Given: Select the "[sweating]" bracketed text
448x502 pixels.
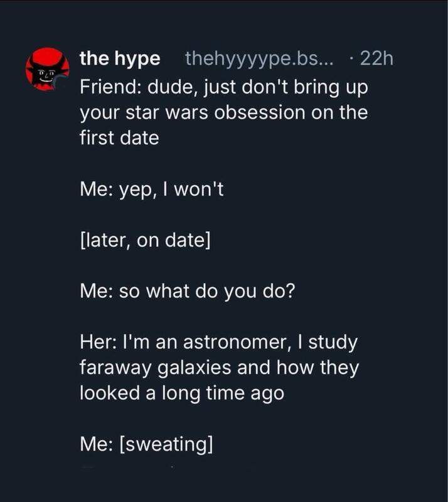Looking at the screenshot, I should [x=166, y=445].
